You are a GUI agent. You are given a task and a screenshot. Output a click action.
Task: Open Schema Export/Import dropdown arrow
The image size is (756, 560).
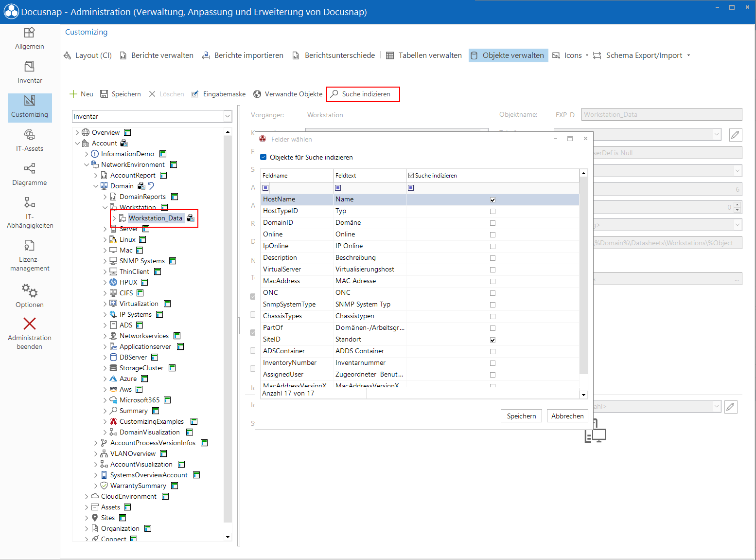[688, 55]
